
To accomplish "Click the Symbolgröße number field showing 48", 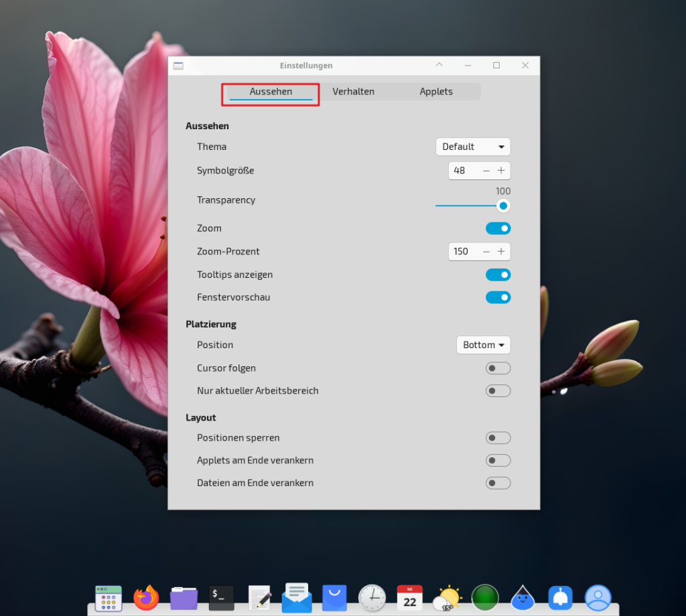I will click(464, 171).
